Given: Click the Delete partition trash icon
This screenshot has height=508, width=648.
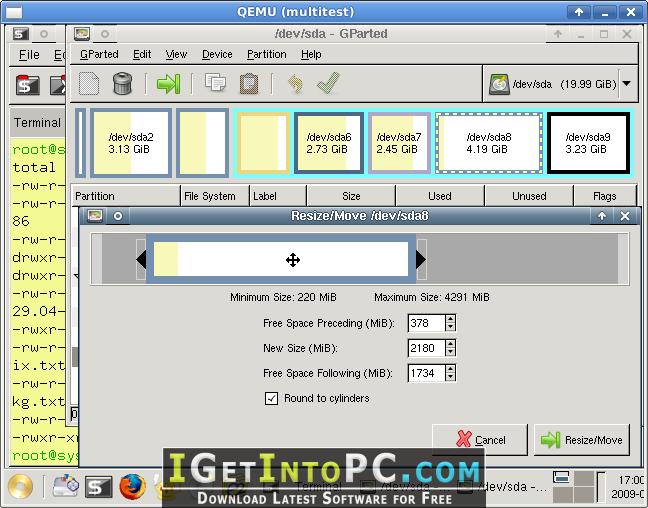Looking at the screenshot, I should (123, 83).
